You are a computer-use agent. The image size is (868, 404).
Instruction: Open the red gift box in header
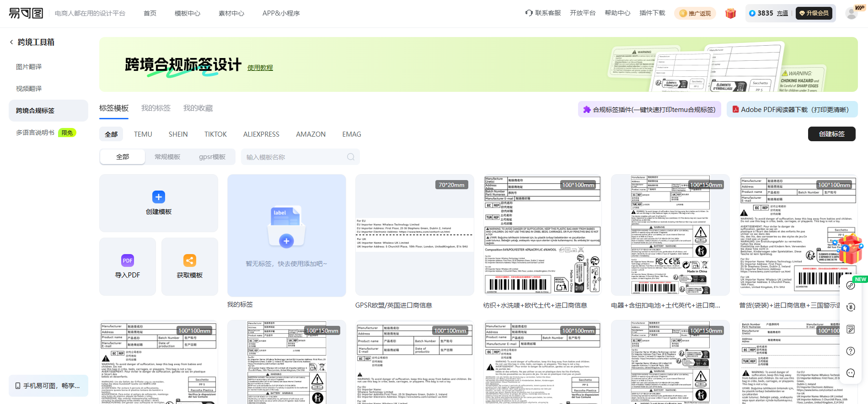click(x=730, y=13)
